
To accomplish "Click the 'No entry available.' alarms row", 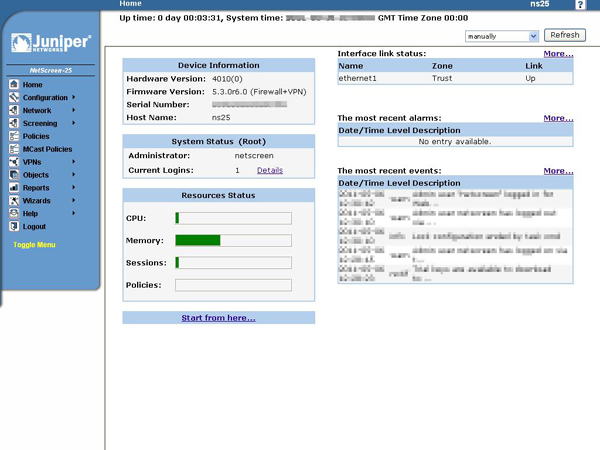I will pyautogui.click(x=455, y=142).
